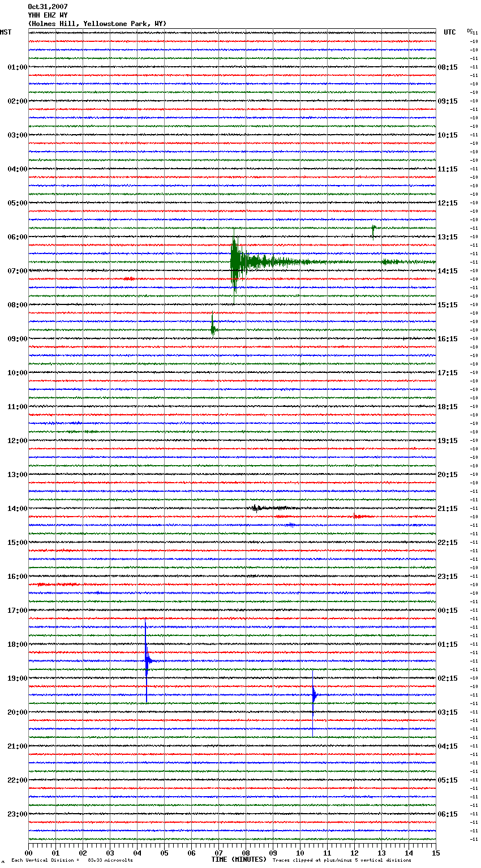Viewport: 481px width, 868px height.
Task: Click minute axis tick label "09" at bottom
Action: tap(273, 853)
